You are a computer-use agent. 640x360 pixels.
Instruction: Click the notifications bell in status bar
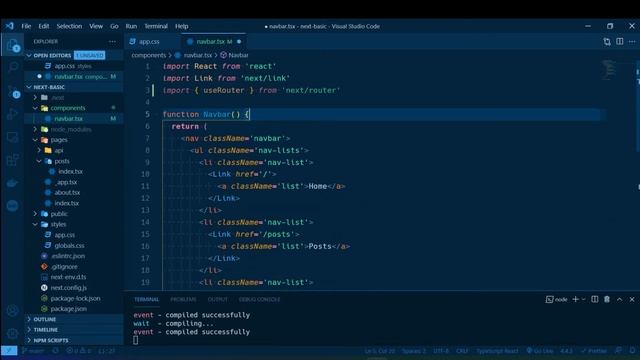coord(632,351)
